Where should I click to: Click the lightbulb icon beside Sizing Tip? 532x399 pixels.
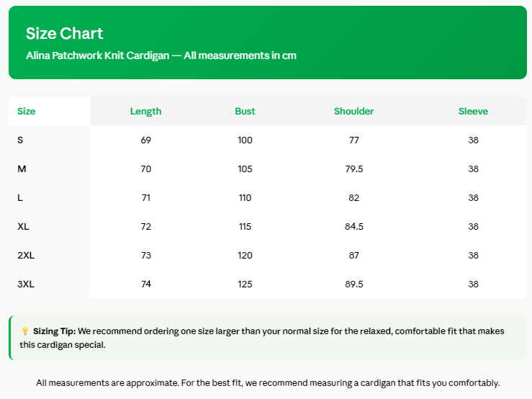(25, 331)
